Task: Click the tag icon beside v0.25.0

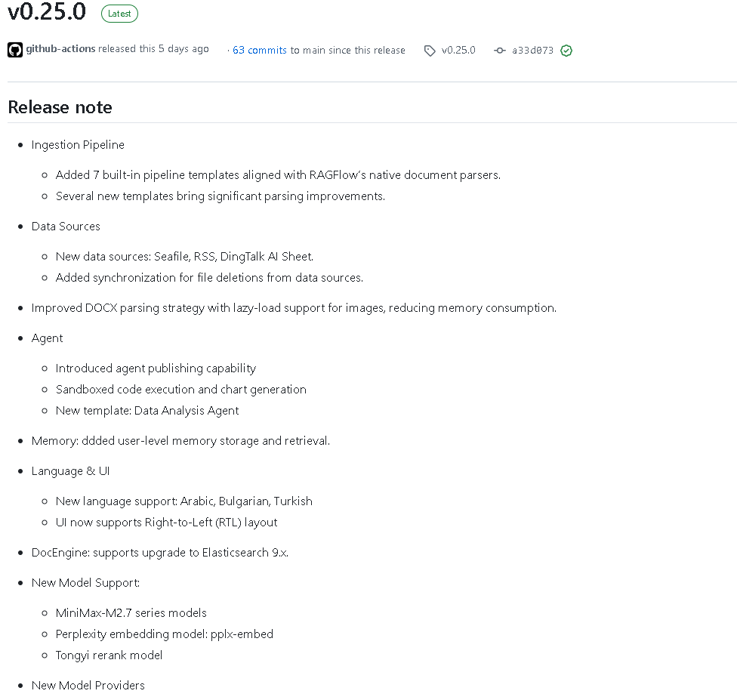Action: (x=430, y=51)
